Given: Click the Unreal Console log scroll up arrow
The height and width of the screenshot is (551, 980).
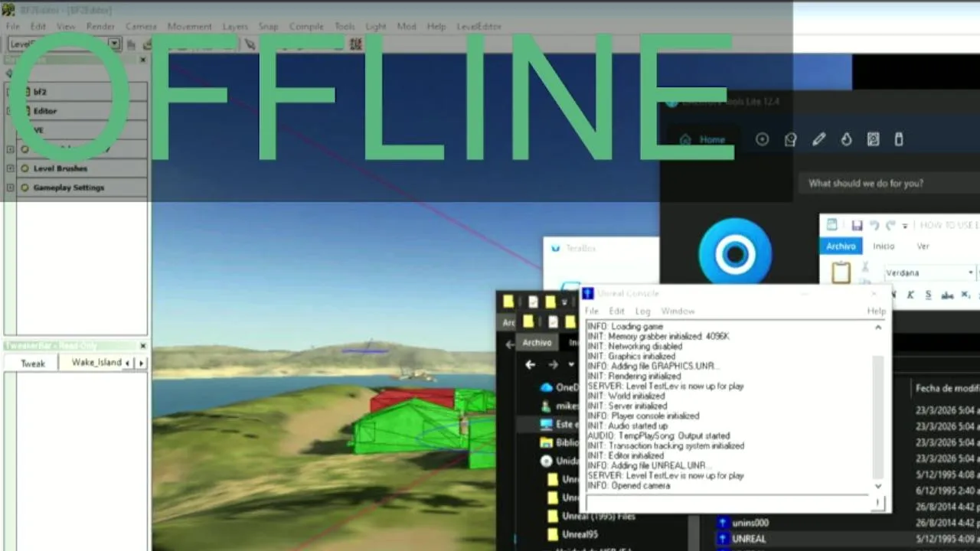Looking at the screenshot, I should point(878,328).
